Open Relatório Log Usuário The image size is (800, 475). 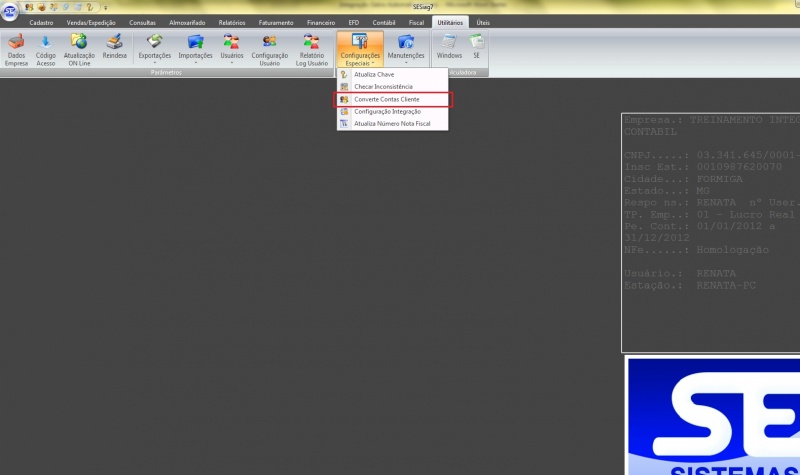[312, 48]
